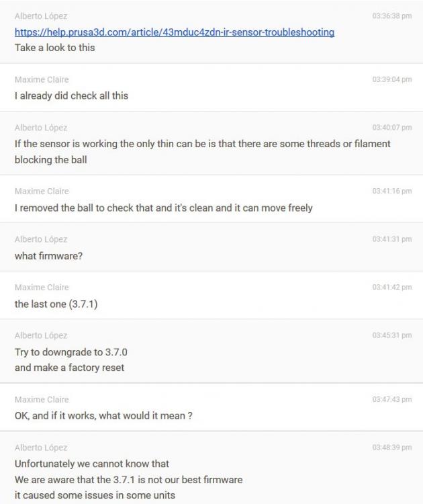423x504 pixels.
Task: Click the 'I removed the ball' message
Action: tap(163, 208)
